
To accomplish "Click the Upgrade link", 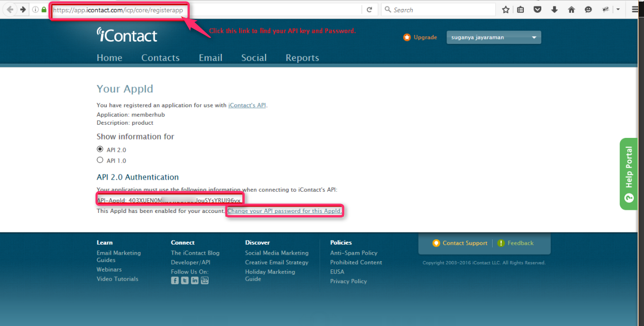I will pyautogui.click(x=425, y=38).
